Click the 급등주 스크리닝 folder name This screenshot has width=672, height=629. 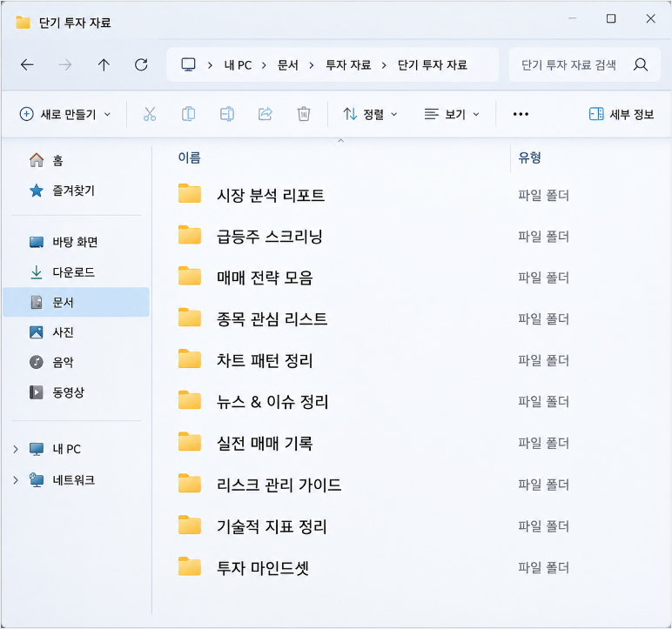[x=270, y=237]
